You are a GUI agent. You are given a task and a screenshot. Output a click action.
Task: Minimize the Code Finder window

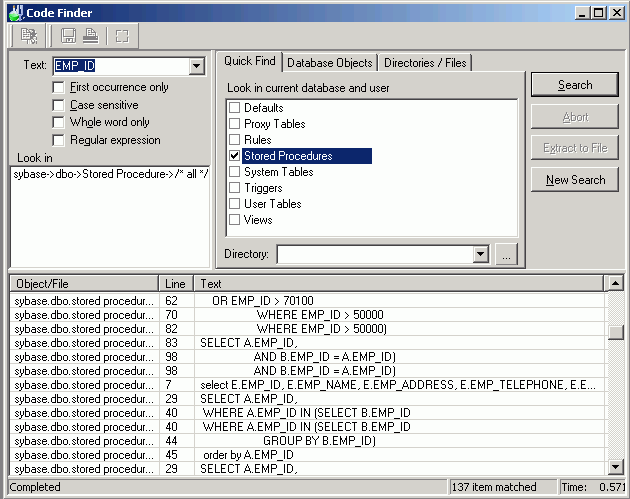tap(581, 13)
